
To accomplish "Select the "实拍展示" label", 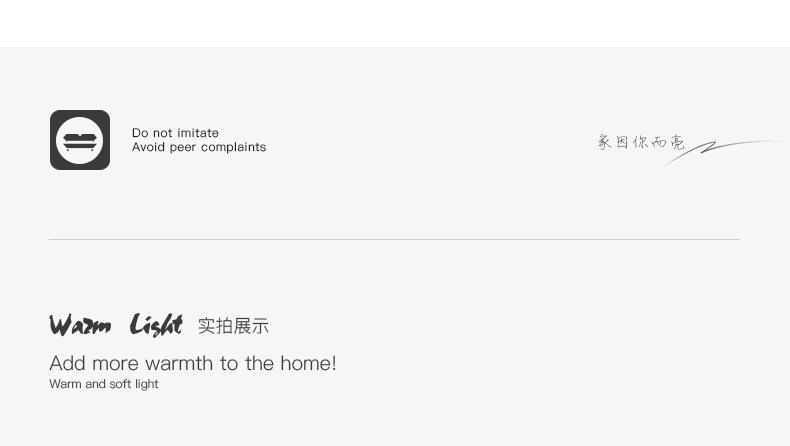I will [x=233, y=326].
